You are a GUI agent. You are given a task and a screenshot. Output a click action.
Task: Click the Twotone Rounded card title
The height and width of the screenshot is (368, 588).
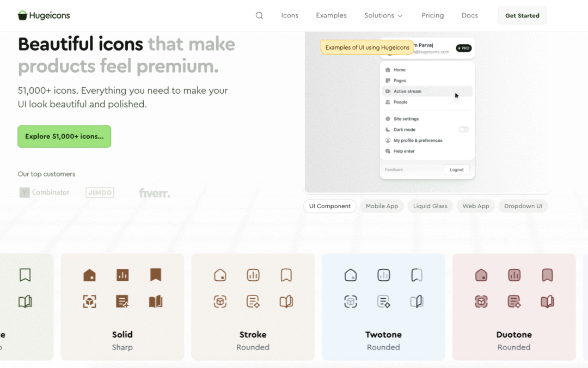pos(383,335)
